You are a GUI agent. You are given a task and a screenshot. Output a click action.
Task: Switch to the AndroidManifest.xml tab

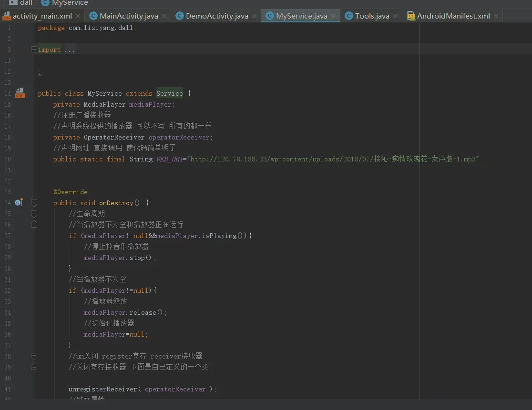453,16
